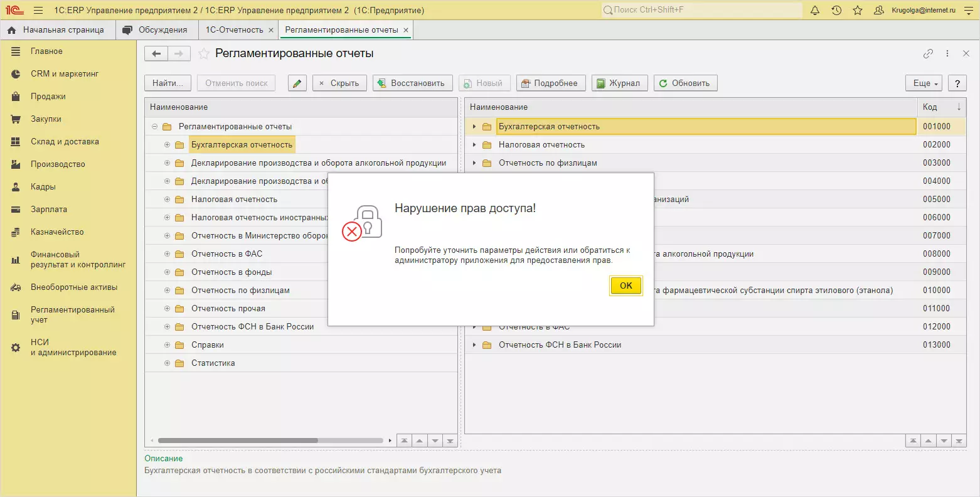Go to the Закупки section
The width and height of the screenshot is (980, 497).
[68, 119]
